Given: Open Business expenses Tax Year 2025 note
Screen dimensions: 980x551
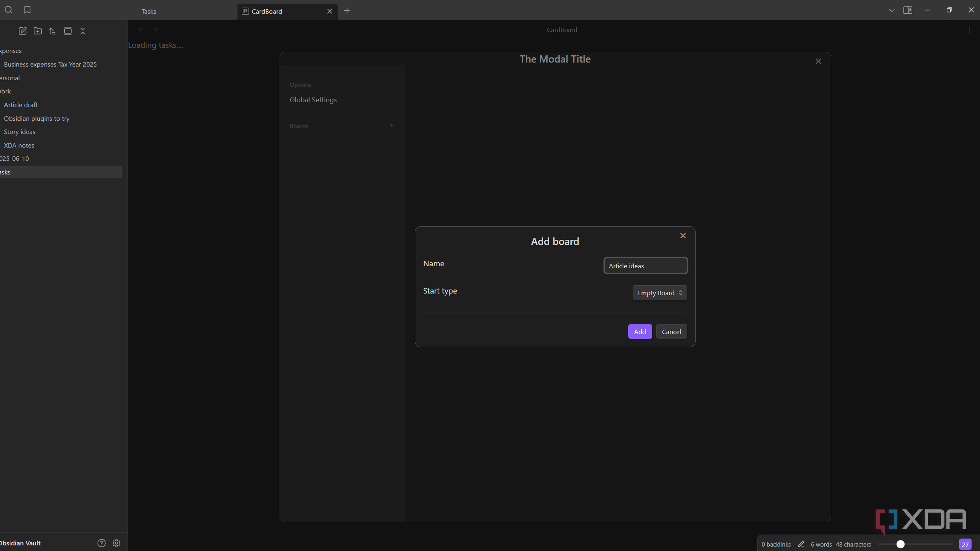Looking at the screenshot, I should tap(50, 64).
